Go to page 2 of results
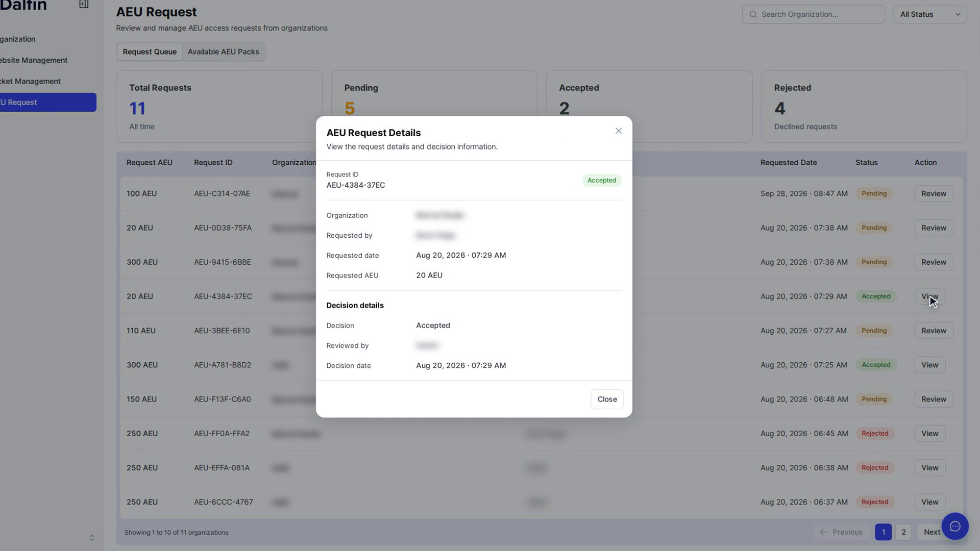 pyautogui.click(x=903, y=532)
